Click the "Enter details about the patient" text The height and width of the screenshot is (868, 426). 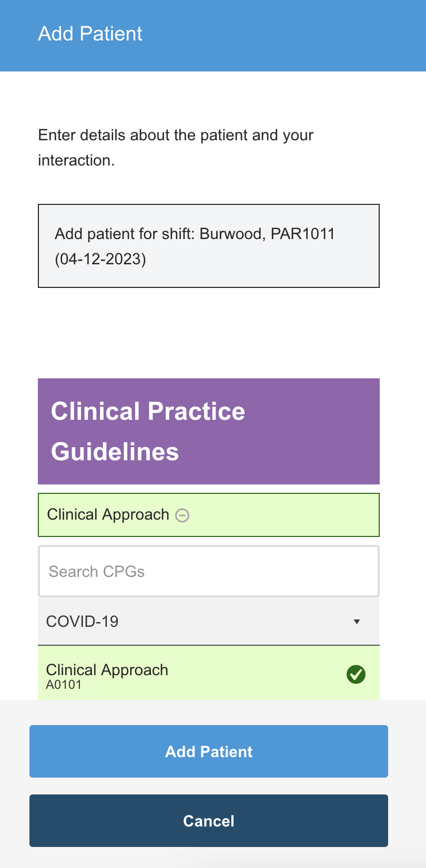click(176, 135)
